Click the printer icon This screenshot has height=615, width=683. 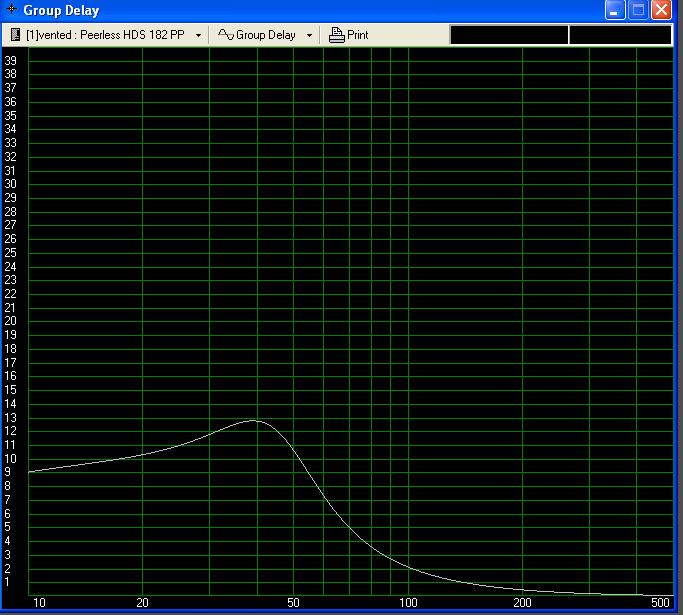pyautogui.click(x=336, y=35)
